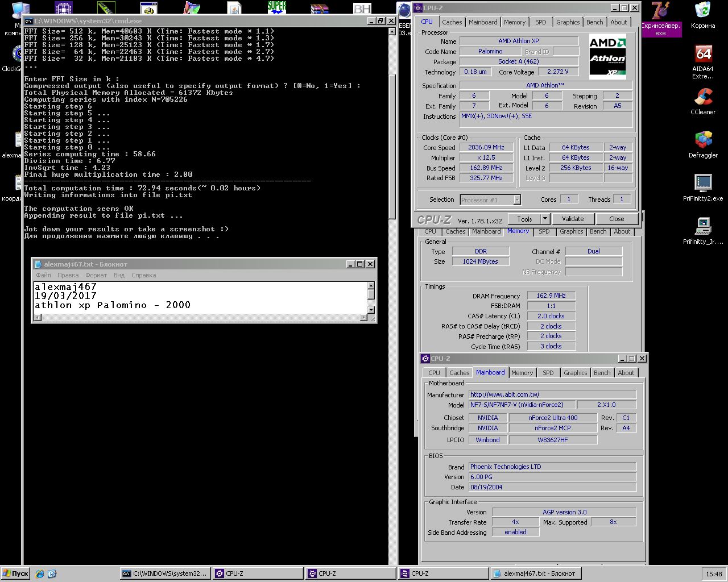The width and height of the screenshot is (728, 582).
Task: Launch Internet Explorer from quick launch
Action: coord(40,573)
